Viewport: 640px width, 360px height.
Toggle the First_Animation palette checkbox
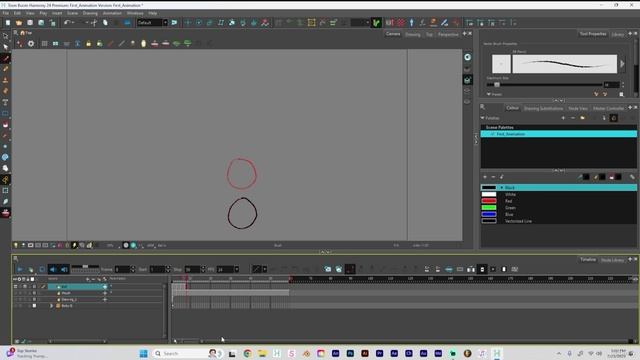[492, 134]
